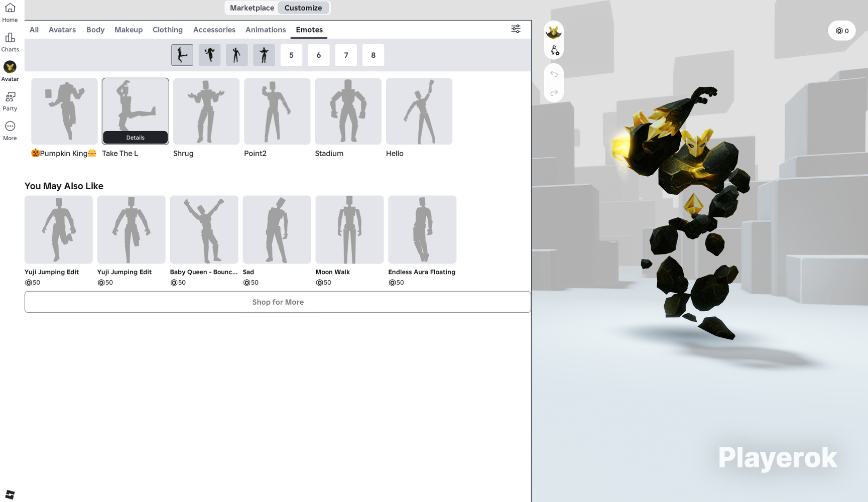Equip the Shrug emote thumbnail

point(206,111)
